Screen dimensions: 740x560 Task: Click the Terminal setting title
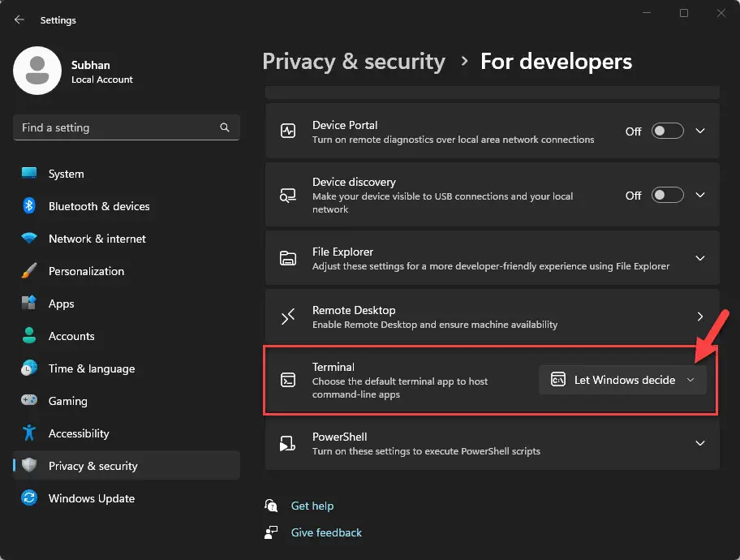pyautogui.click(x=333, y=367)
